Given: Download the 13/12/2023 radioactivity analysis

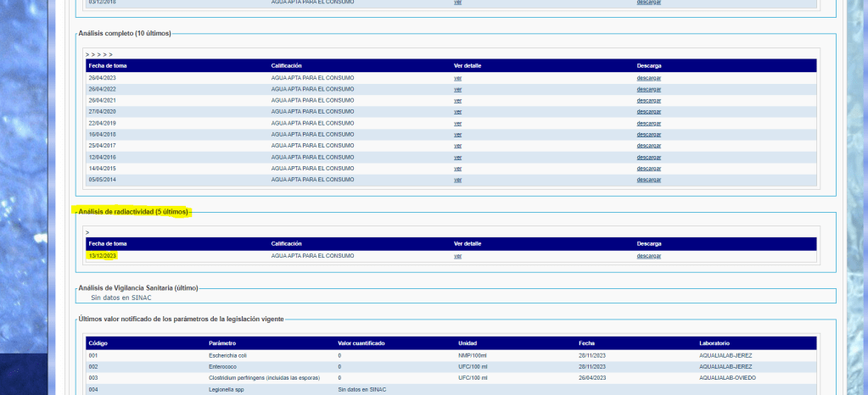Looking at the screenshot, I should pos(648,256).
